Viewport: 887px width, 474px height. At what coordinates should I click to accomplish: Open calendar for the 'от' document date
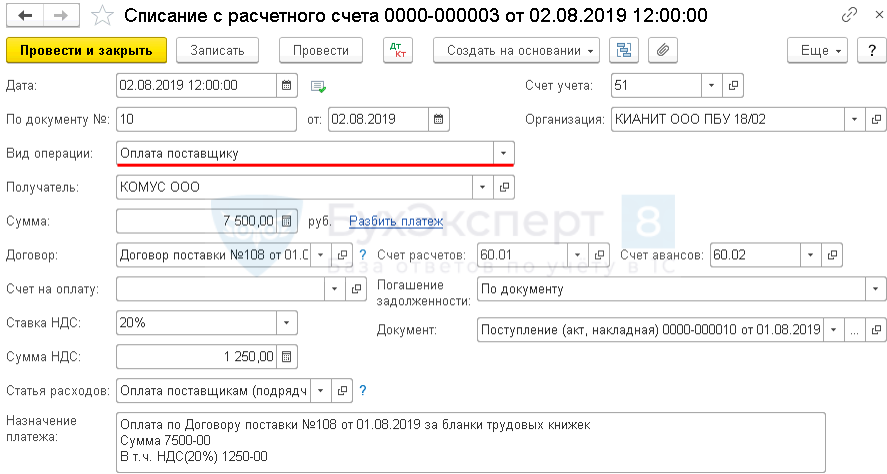click(438, 119)
